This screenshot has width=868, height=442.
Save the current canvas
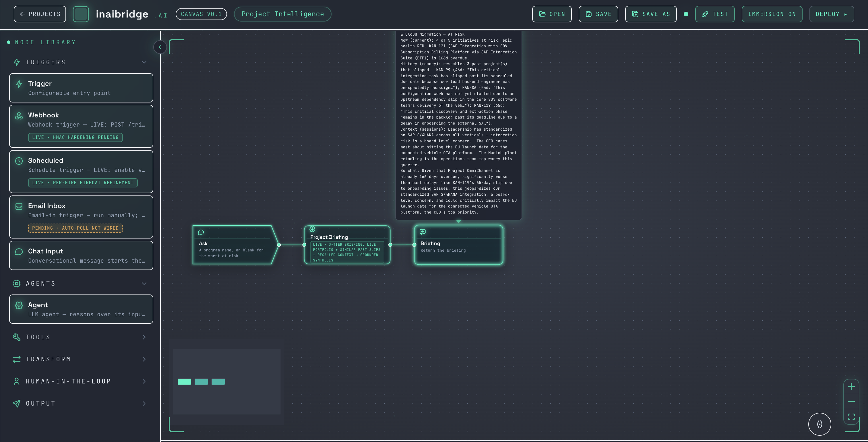598,14
